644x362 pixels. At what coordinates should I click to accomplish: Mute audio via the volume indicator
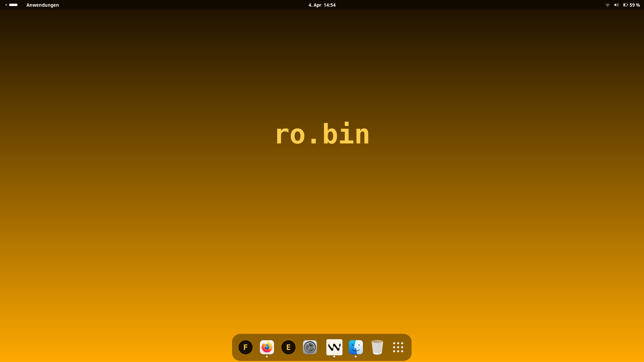pos(616,5)
